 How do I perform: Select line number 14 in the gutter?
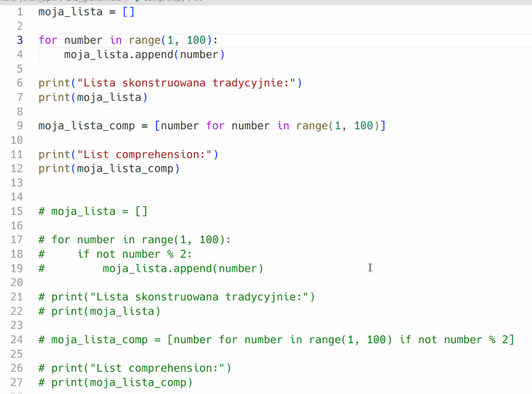tap(17, 197)
